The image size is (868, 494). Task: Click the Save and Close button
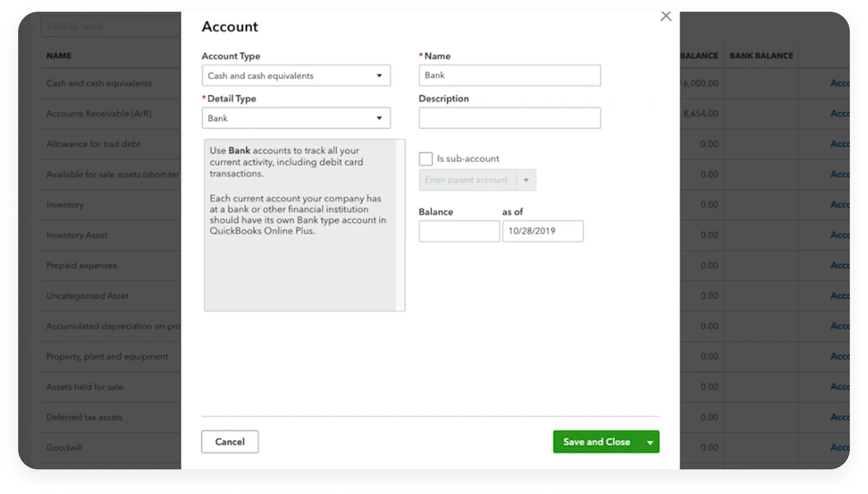click(596, 441)
